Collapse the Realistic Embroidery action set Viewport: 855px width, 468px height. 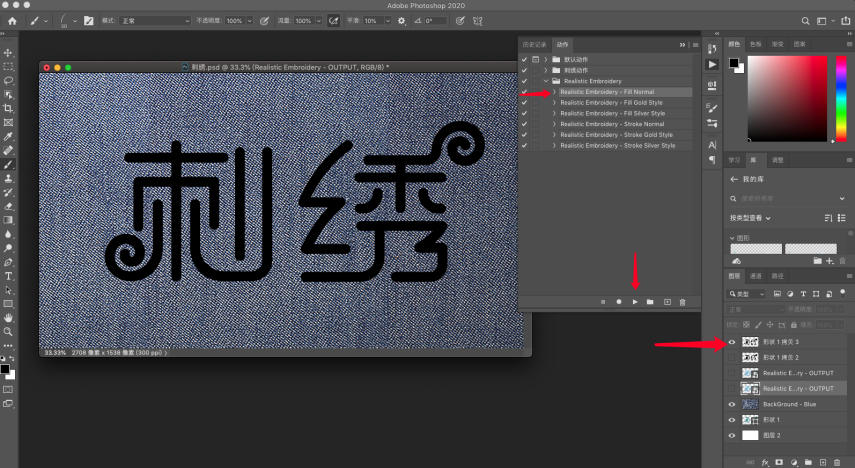coord(546,81)
